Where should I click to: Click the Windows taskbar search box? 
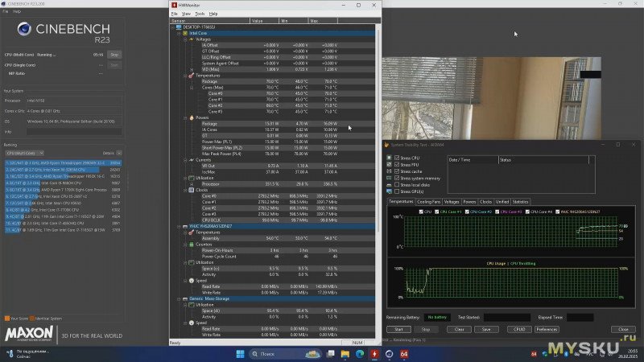click(x=286, y=354)
